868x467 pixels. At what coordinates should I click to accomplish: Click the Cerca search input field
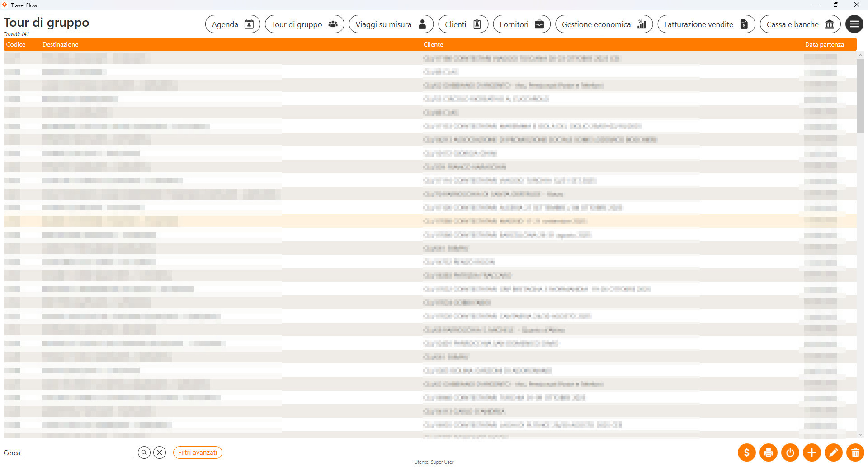(79, 453)
